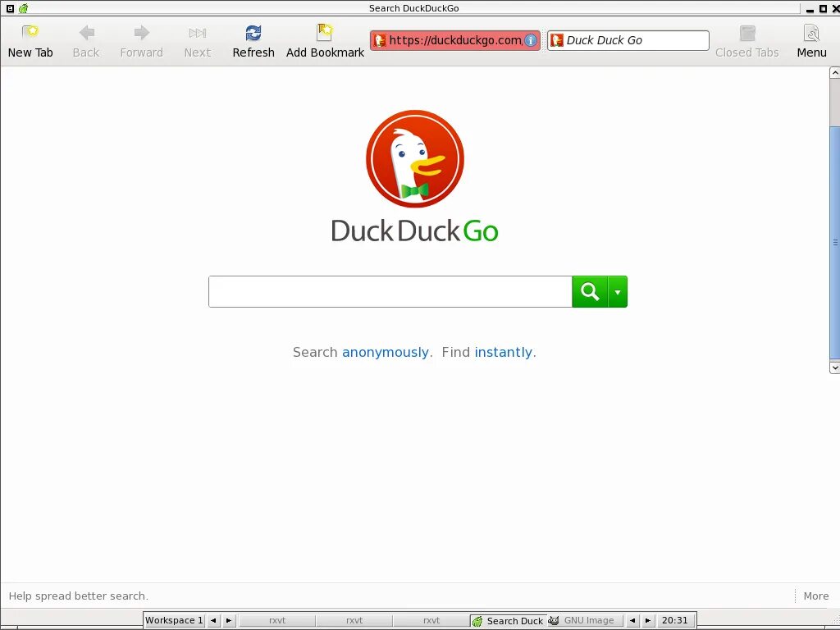The height and width of the screenshot is (630, 840).
Task: Click taskbar scroll right arrow near clock
Action: (648, 620)
